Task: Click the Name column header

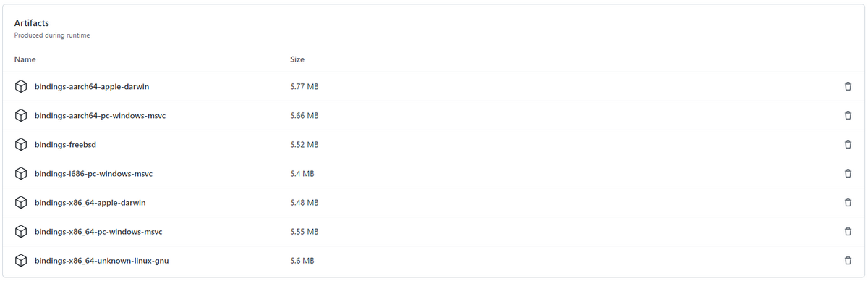Action: click(25, 59)
